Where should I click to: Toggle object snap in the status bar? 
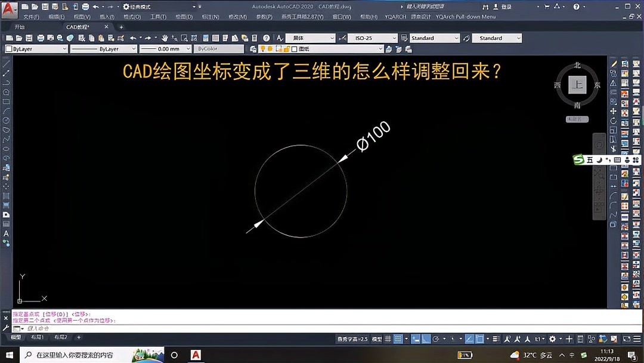pyautogui.click(x=478, y=337)
